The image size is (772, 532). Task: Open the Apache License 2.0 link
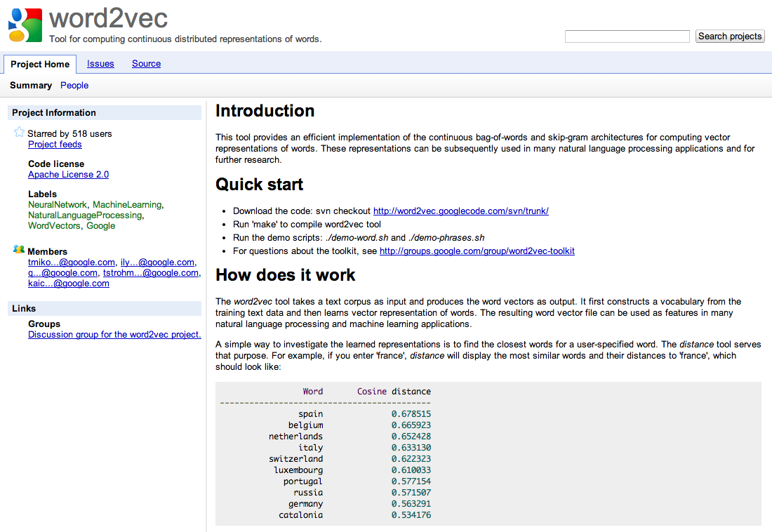[69, 174]
